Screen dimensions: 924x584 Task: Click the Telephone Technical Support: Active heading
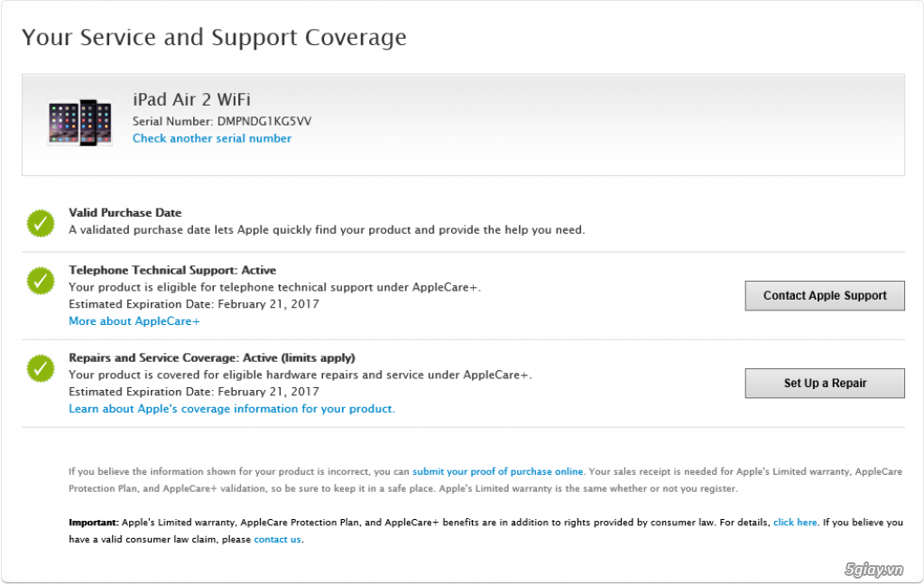point(172,270)
